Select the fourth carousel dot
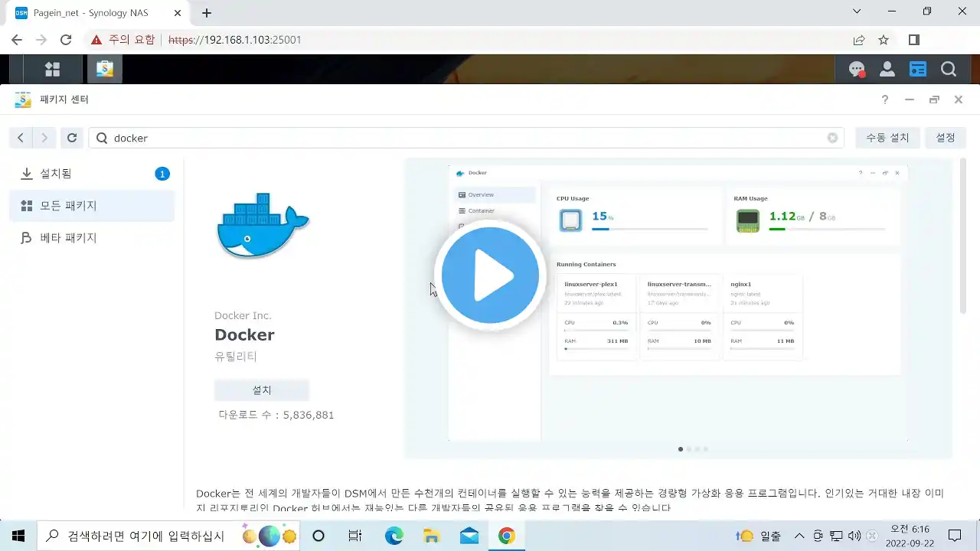Image resolution: width=980 pixels, height=551 pixels. (706, 449)
